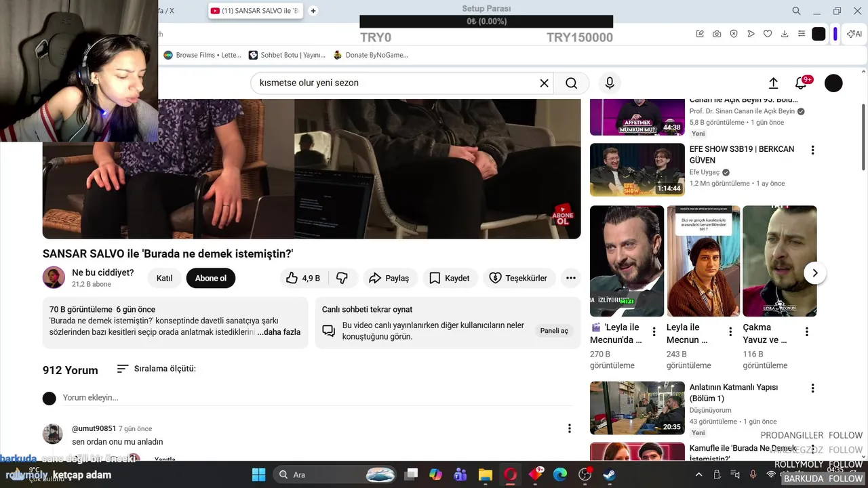The width and height of the screenshot is (868, 488).
Task: Open Steam from the taskbar
Action: pyautogui.click(x=610, y=474)
